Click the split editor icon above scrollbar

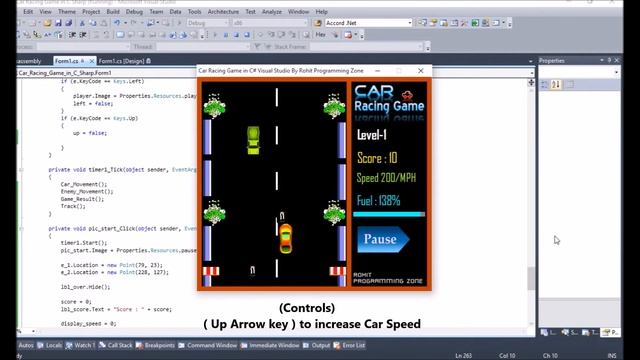pos(531,82)
